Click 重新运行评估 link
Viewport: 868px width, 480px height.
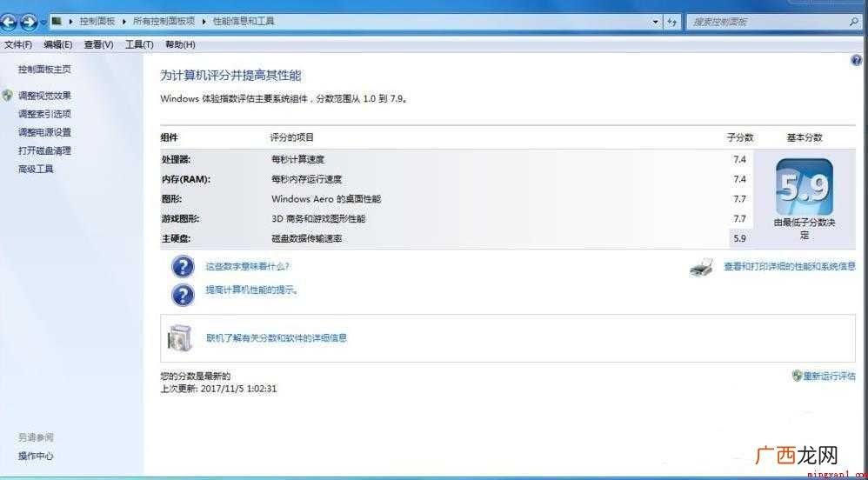pos(829,377)
